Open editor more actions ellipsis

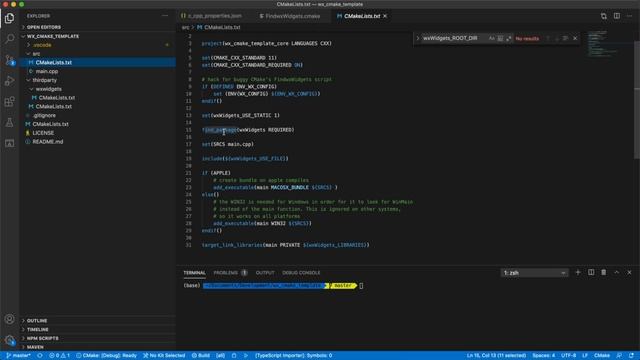pos(629,16)
